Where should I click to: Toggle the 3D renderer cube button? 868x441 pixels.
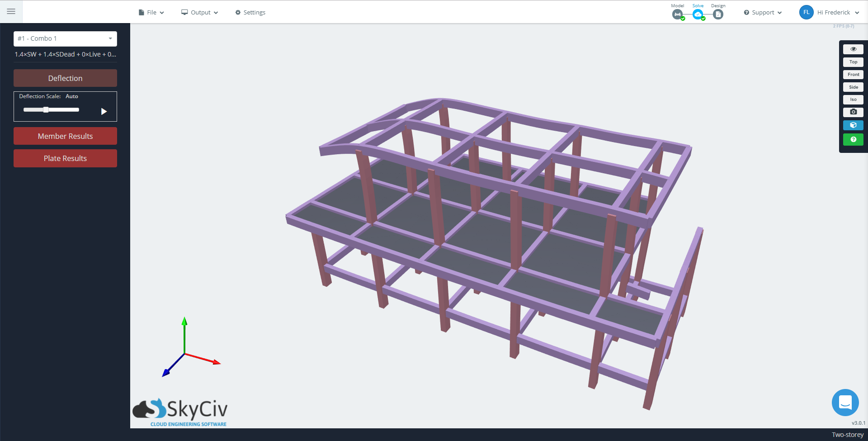853,125
